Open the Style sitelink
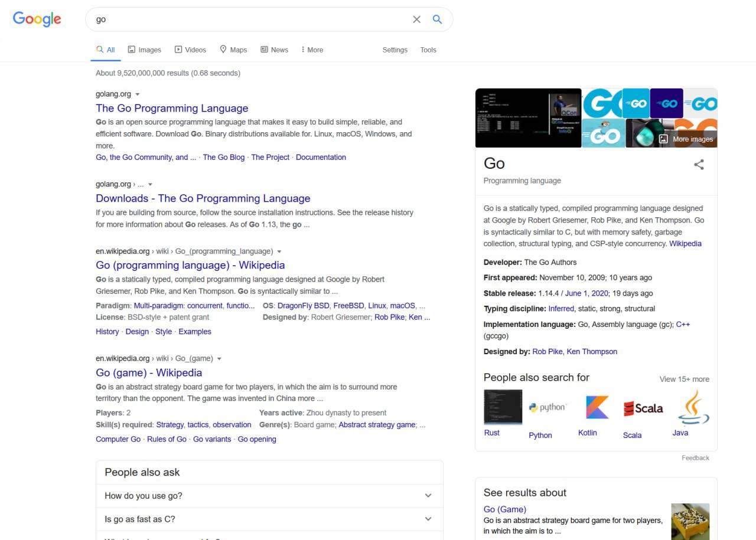Screen dimensions: 756x540 click(164, 332)
